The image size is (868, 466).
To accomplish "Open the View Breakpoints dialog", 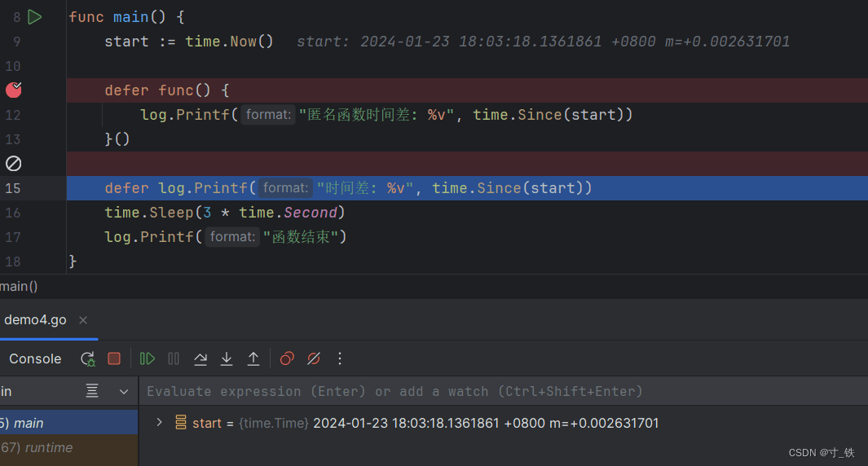I will tap(287, 358).
